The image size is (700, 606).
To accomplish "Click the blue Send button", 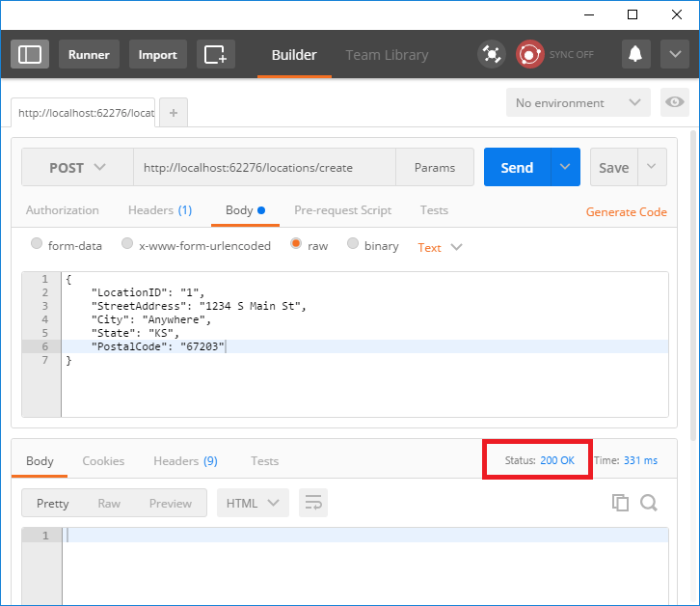I will pos(517,167).
